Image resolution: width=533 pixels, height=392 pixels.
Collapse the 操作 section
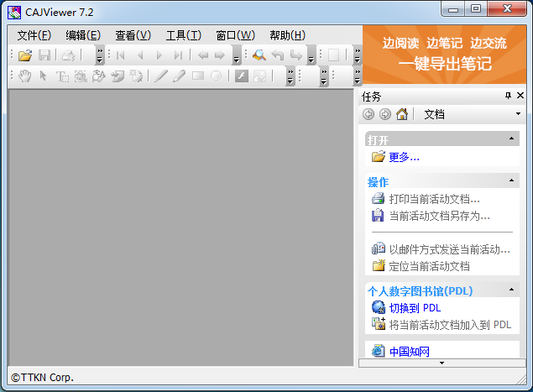point(511,180)
